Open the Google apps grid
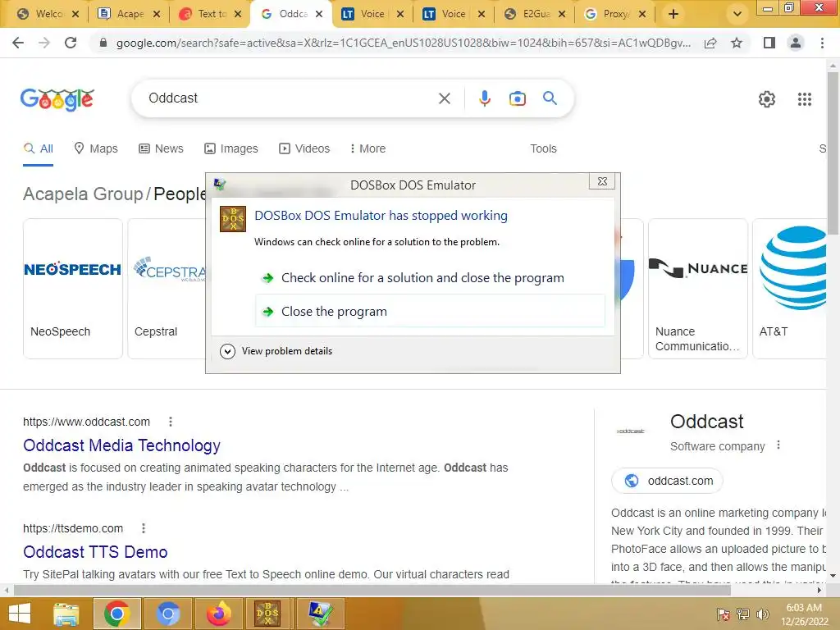The width and height of the screenshot is (840, 630). pos(804,99)
